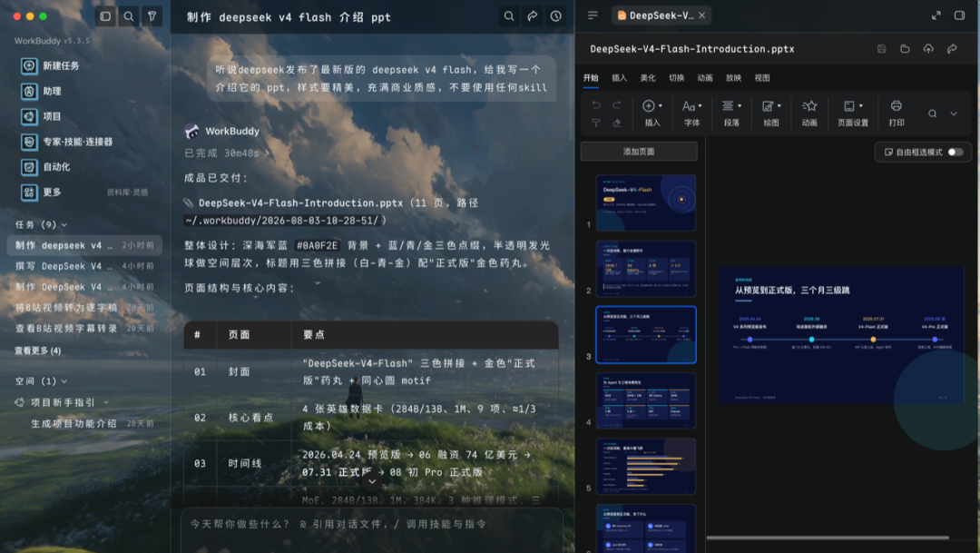Open the 助理 assistant icon
Screen dimensions: 980x553
point(29,92)
